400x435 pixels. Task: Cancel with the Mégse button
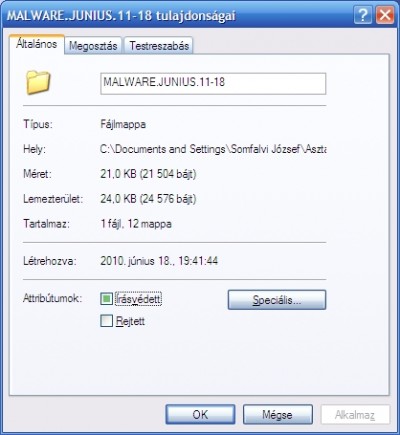click(278, 414)
